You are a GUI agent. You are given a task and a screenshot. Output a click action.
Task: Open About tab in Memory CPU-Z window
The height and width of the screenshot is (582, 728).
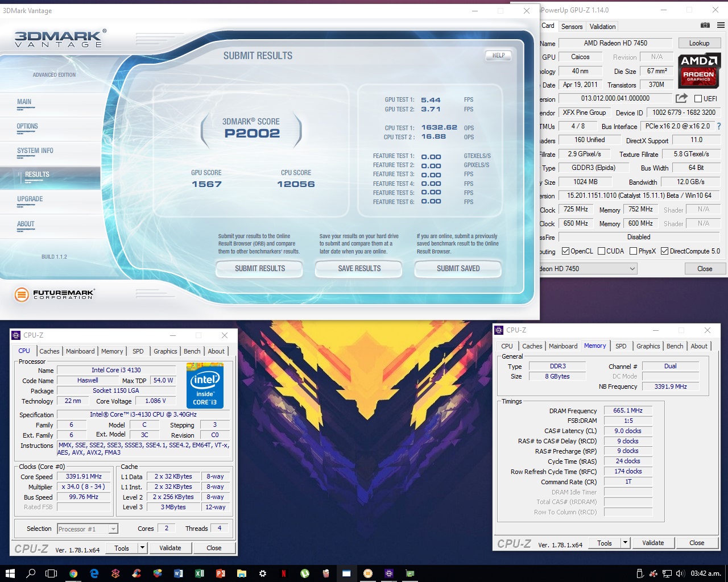(699, 346)
